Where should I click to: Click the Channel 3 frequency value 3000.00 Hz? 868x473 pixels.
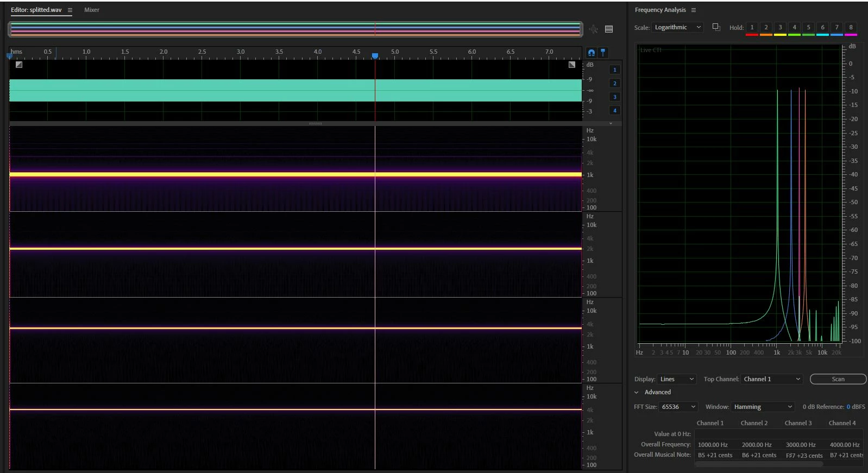[801, 445]
